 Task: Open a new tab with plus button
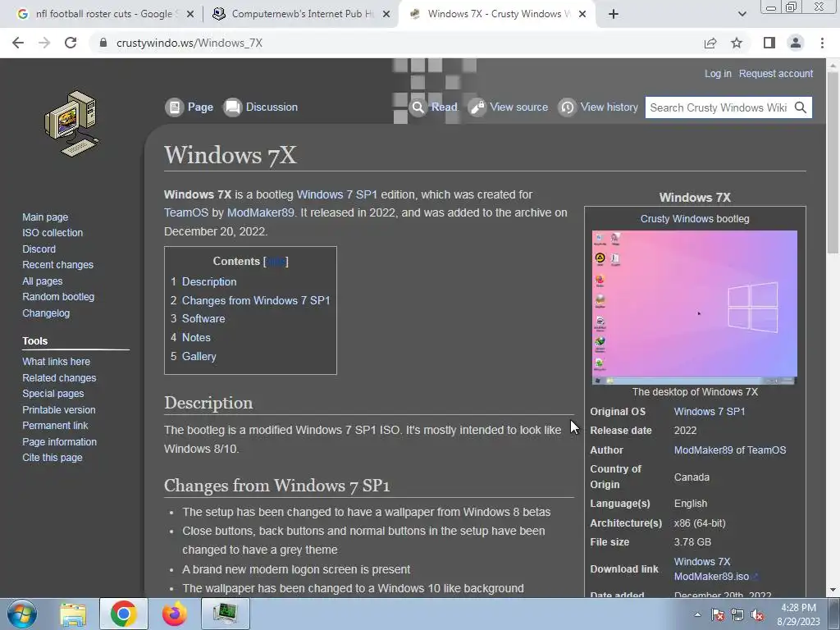click(x=614, y=14)
